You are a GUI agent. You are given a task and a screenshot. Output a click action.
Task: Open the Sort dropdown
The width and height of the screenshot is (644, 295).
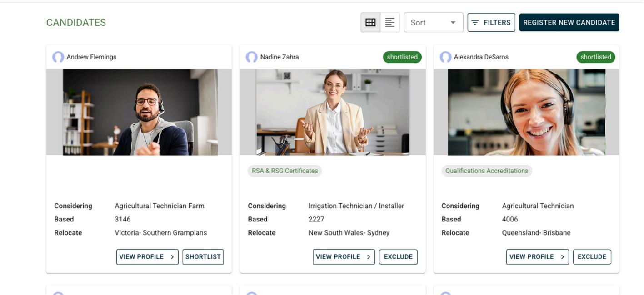(x=433, y=22)
